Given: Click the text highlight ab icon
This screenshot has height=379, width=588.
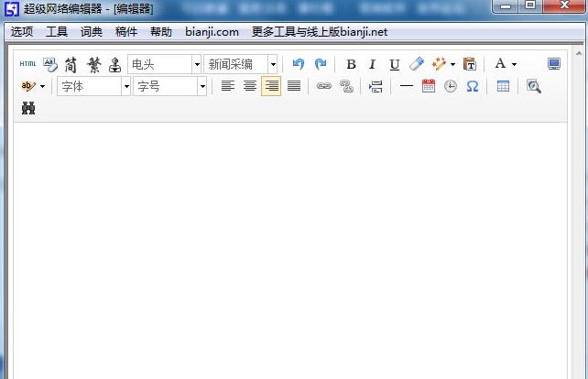Looking at the screenshot, I should click(x=28, y=86).
